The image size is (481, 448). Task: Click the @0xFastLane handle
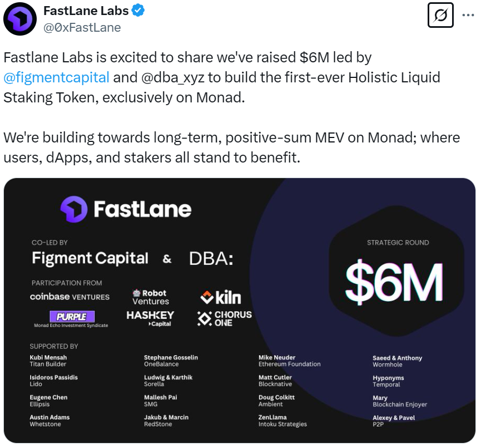click(82, 27)
